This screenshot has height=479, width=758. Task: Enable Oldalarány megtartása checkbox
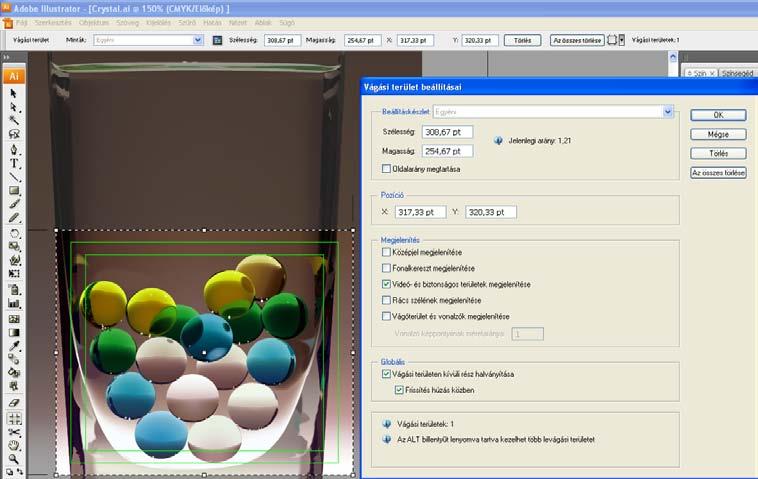coord(386,169)
